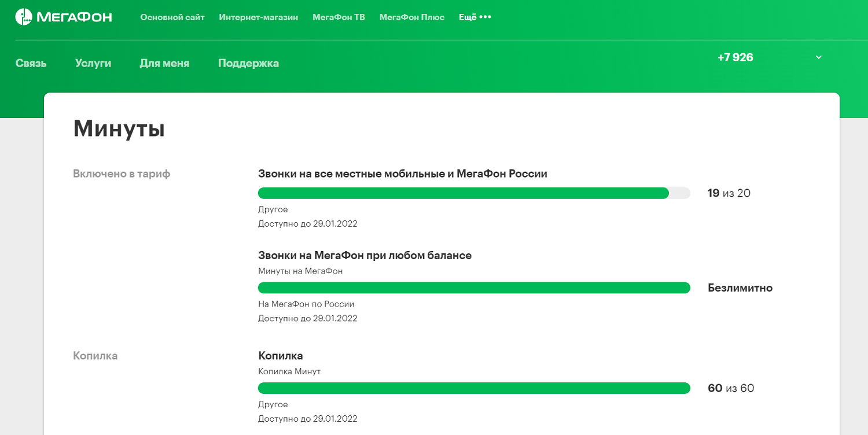868x435 pixels.
Task: Click 'Минуты на МегаФон' subtitle
Action: tap(300, 271)
